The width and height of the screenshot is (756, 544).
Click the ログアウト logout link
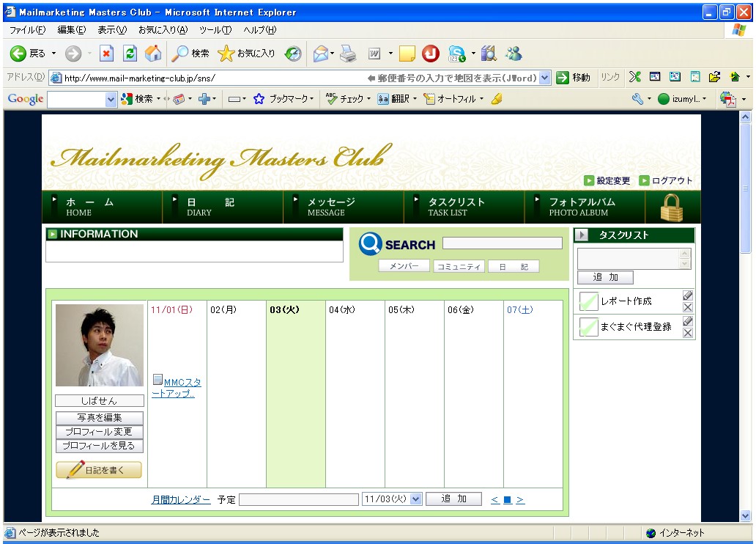click(x=665, y=180)
